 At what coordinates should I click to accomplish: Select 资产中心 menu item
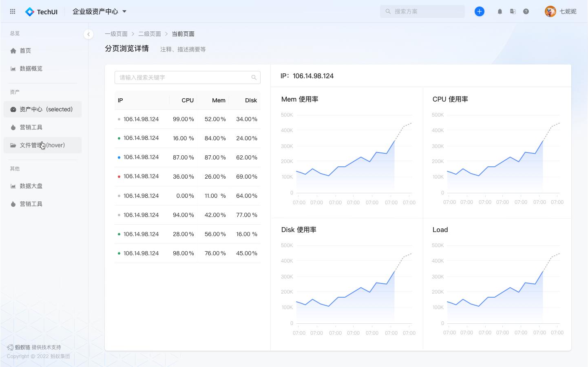click(43, 109)
